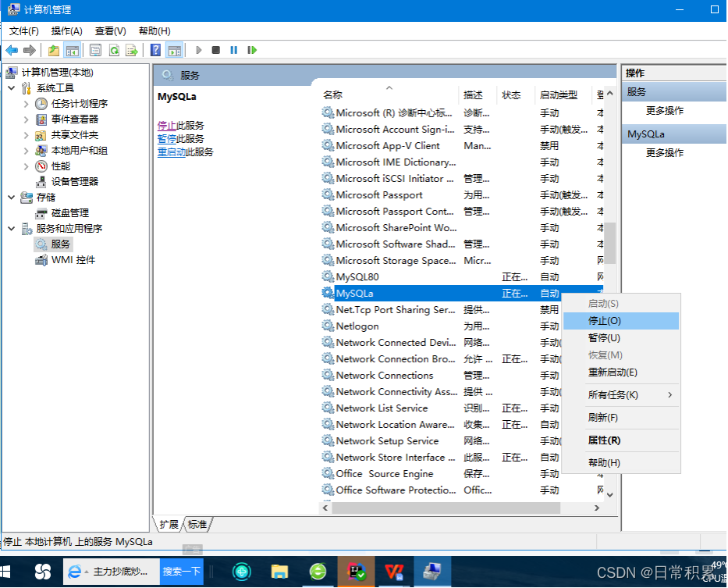Select the Microsoft Passport service row
The image size is (728, 588).
(462, 195)
